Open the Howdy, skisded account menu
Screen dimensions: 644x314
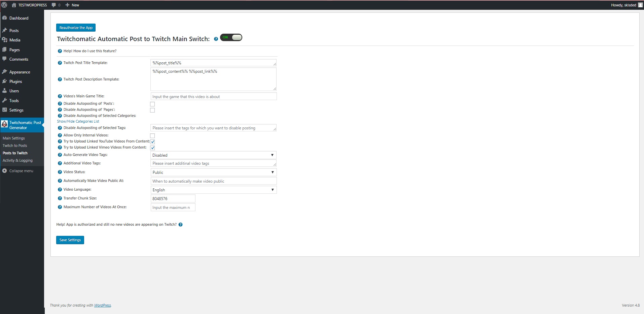[x=627, y=5]
